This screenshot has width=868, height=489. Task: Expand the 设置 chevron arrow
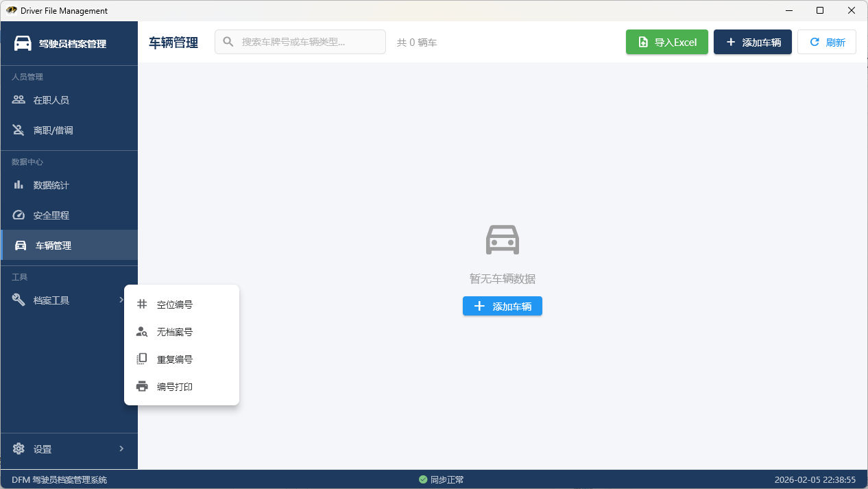pos(121,449)
